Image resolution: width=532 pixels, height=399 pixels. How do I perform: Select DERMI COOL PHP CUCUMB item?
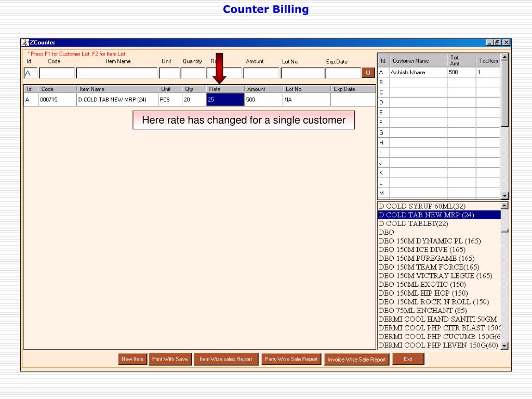439,337
